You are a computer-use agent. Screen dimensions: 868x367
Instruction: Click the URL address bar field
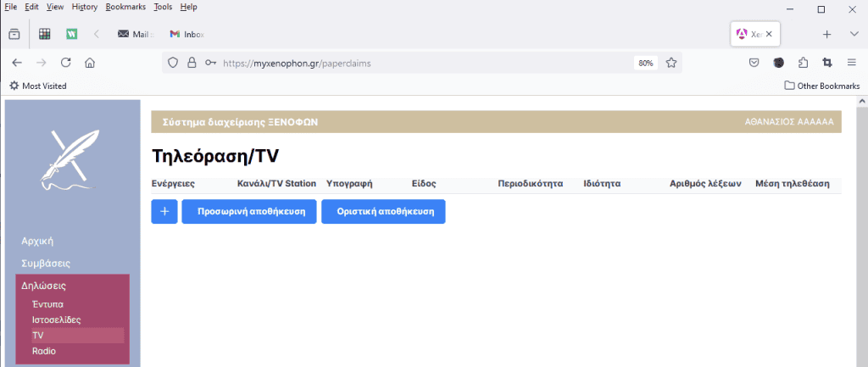[x=424, y=63]
